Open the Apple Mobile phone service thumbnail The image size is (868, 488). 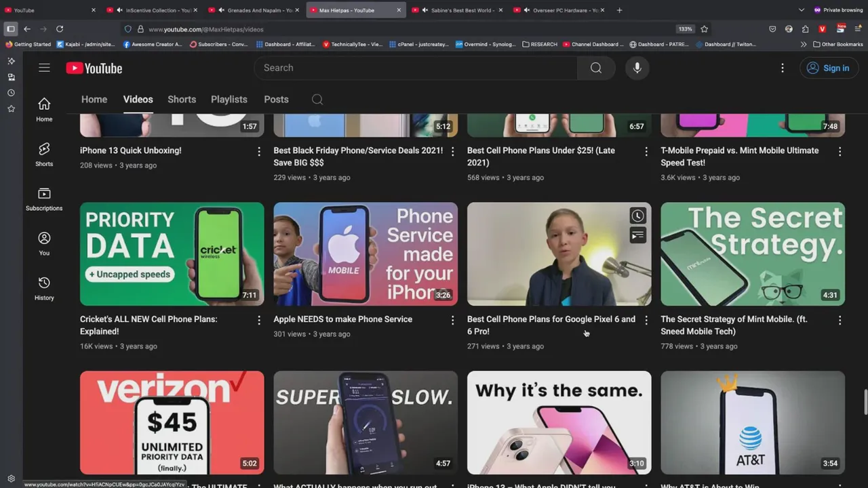click(366, 254)
